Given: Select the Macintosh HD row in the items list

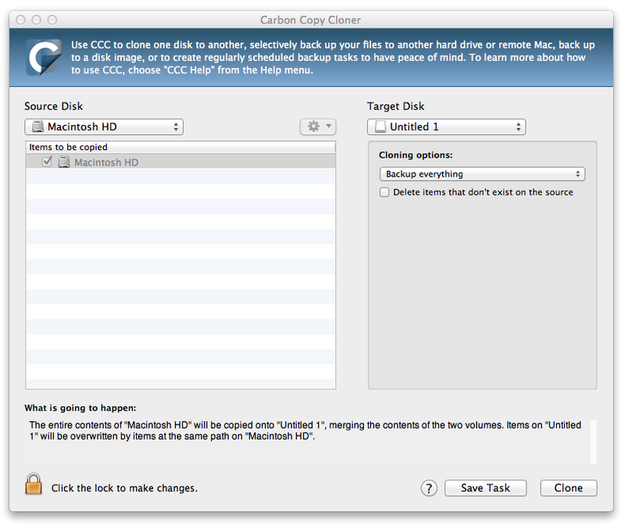Looking at the screenshot, I should click(181, 162).
